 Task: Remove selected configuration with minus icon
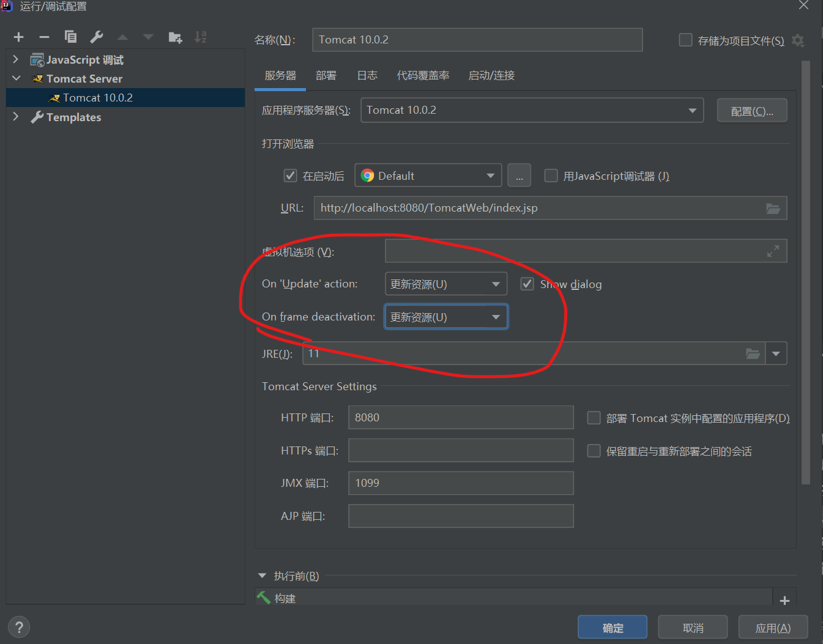[x=44, y=37]
